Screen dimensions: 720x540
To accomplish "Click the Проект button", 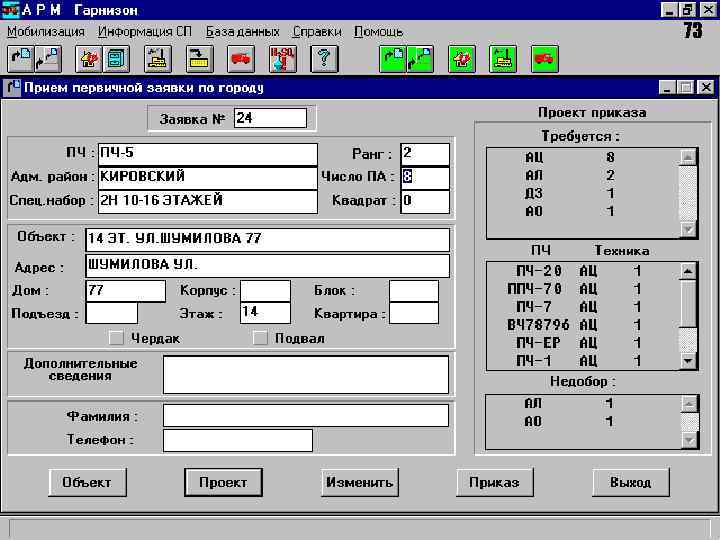I will point(223,482).
